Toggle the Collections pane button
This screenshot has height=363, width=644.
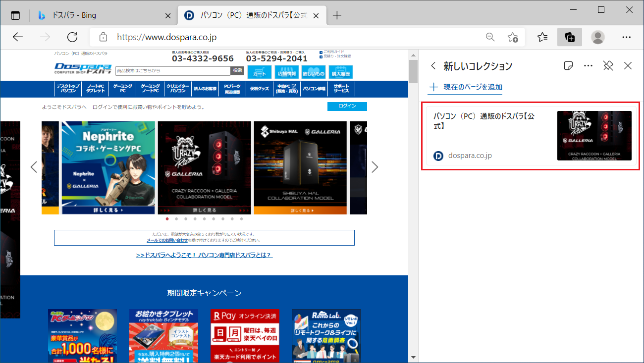pos(570,37)
